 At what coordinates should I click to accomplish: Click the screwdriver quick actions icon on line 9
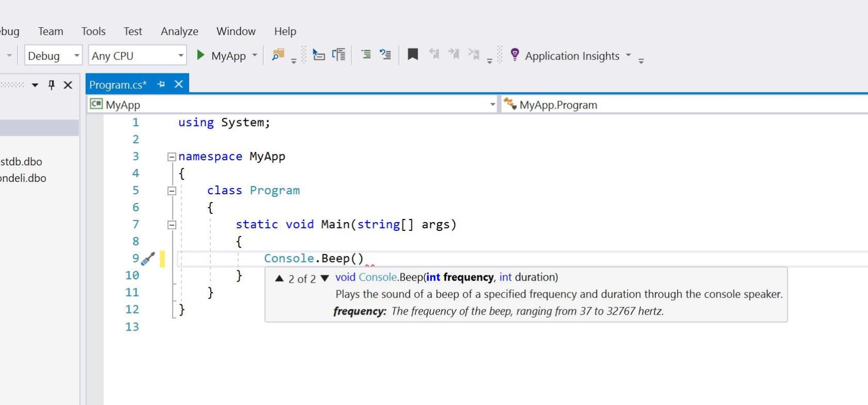[148, 259]
